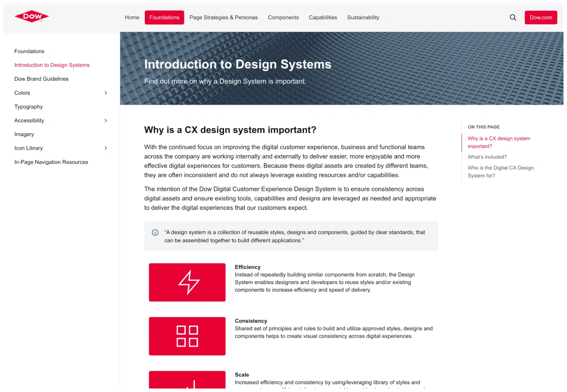This screenshot has width=567, height=392.
Task: Select the Consistency grid icon tile
Action: pyautogui.click(x=187, y=336)
